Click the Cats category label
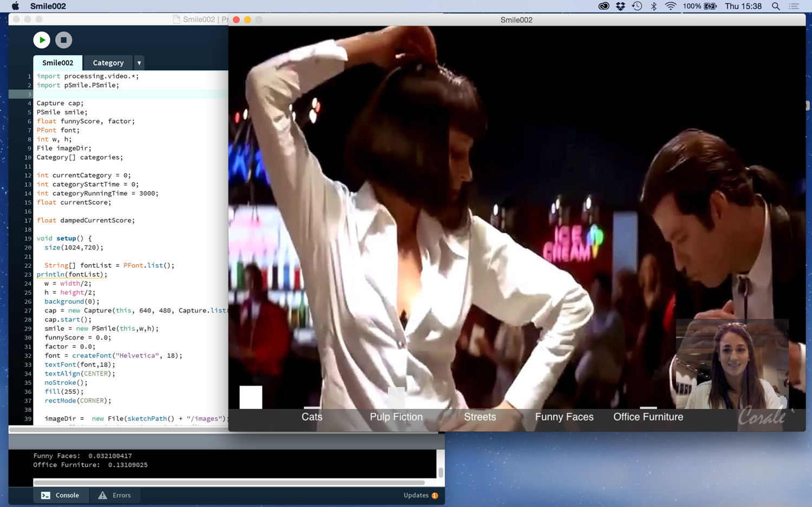This screenshot has height=507, width=812. click(x=312, y=417)
